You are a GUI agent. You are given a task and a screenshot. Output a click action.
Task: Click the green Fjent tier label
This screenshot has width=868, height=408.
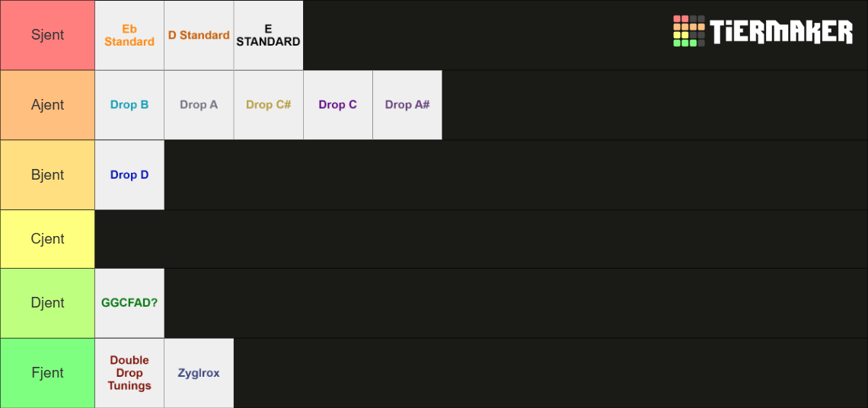click(x=48, y=373)
